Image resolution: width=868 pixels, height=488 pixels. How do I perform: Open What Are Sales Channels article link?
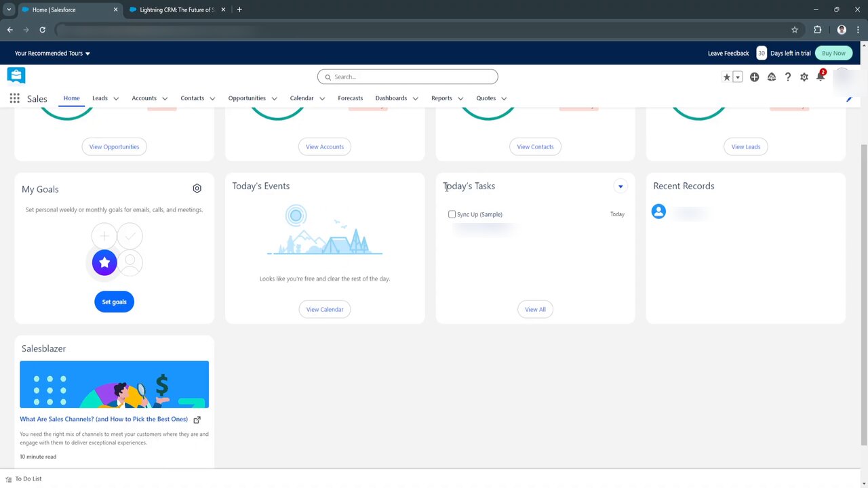click(x=104, y=419)
